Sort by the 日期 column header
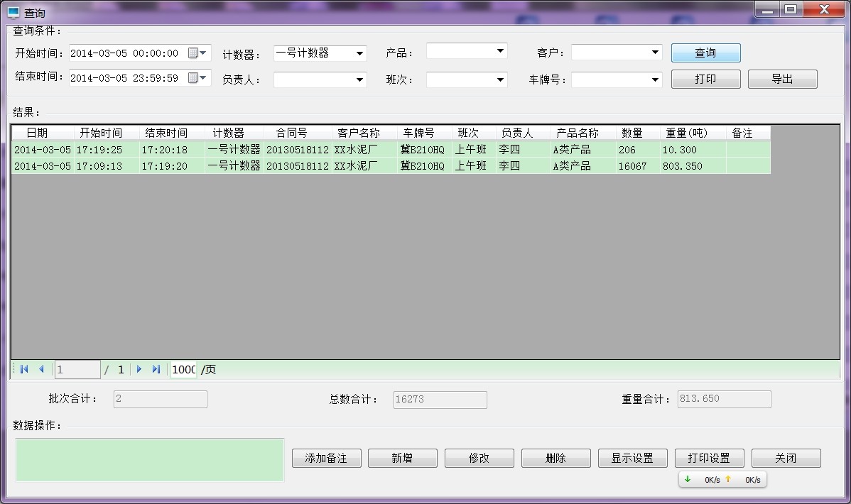The height and width of the screenshot is (504, 851). [x=43, y=133]
